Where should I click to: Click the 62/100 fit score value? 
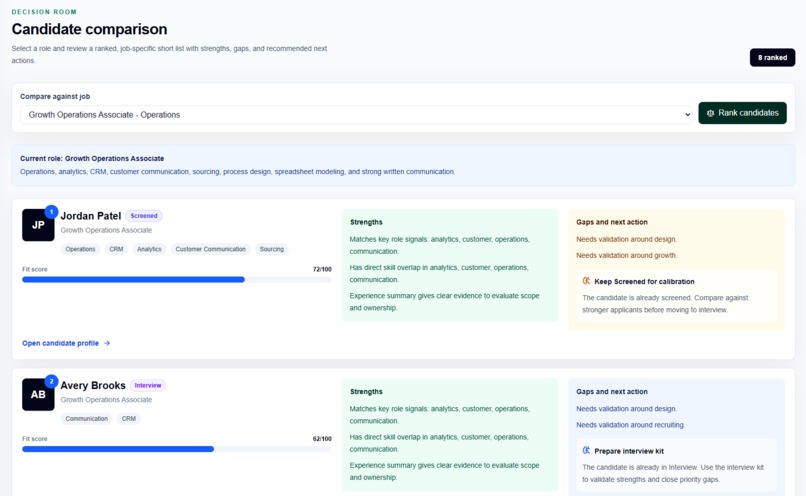click(x=322, y=439)
